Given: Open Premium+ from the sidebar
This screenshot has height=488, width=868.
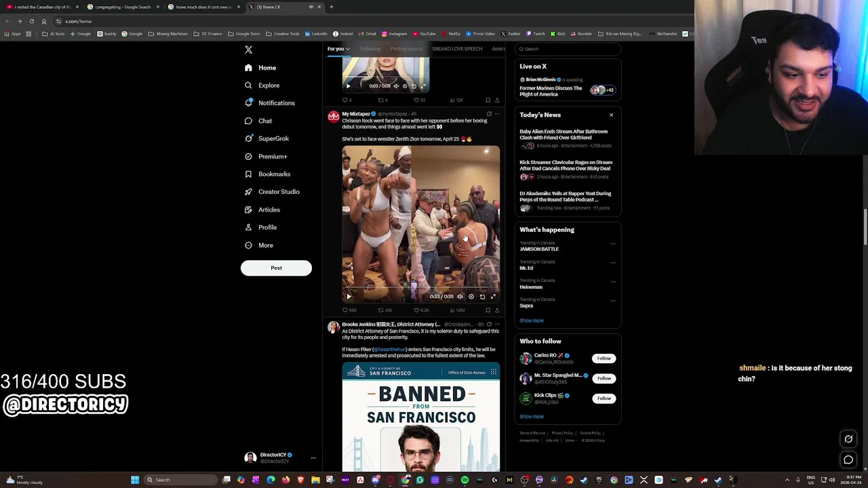Looking at the screenshot, I should [x=265, y=157].
